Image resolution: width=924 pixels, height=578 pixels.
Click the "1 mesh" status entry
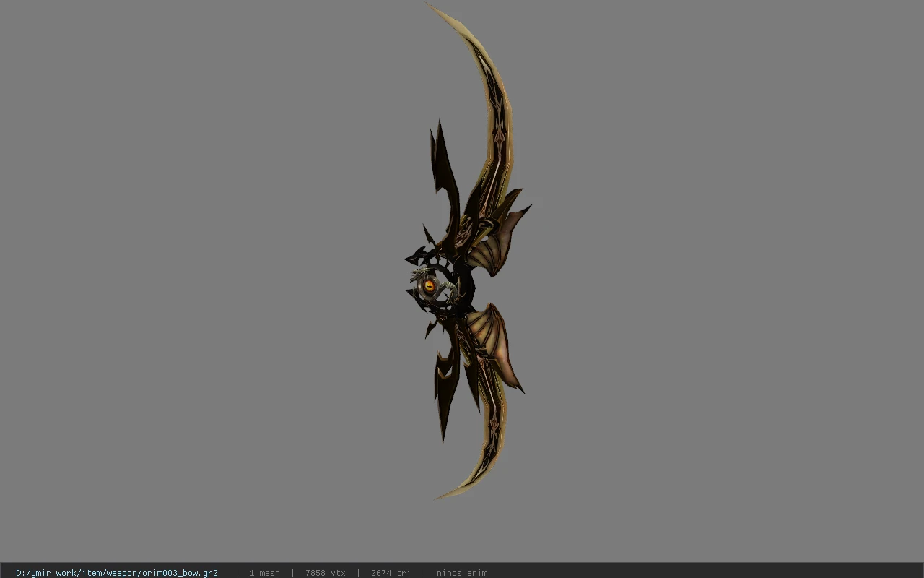click(x=265, y=573)
